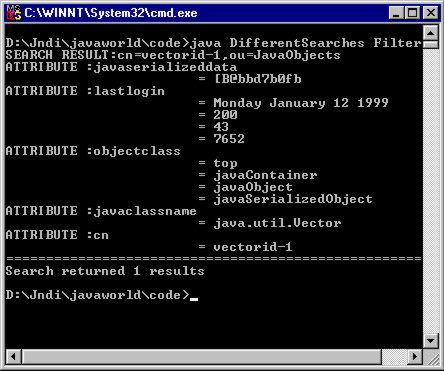Click the vertical scrollbar up arrow
Image resolution: width=444 pixels, height=371 pixels.
pyautogui.click(x=431, y=33)
